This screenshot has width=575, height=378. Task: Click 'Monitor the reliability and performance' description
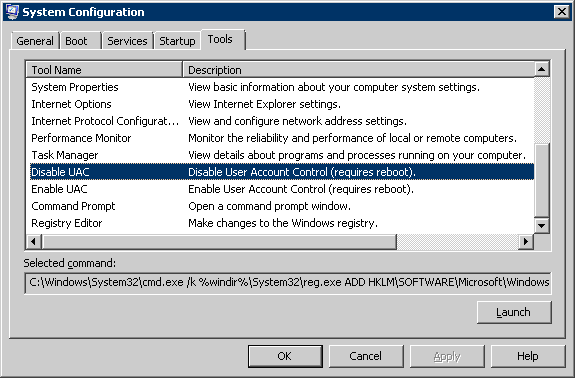(x=352, y=138)
